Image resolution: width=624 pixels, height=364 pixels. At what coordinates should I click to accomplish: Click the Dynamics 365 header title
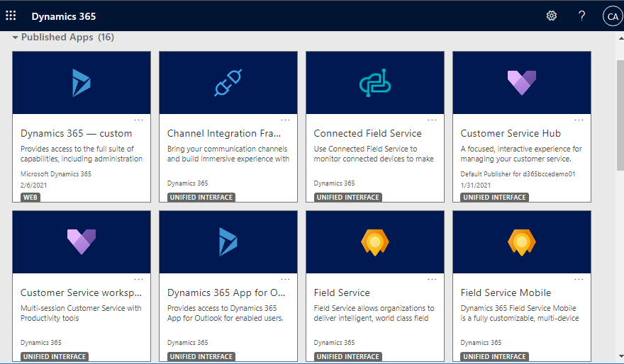pos(64,16)
